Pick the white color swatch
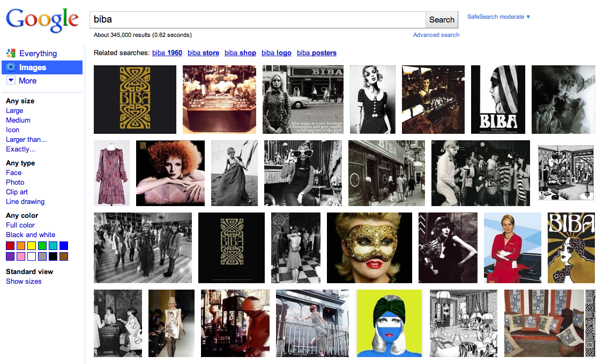The height and width of the screenshot is (364, 604). (x=32, y=256)
